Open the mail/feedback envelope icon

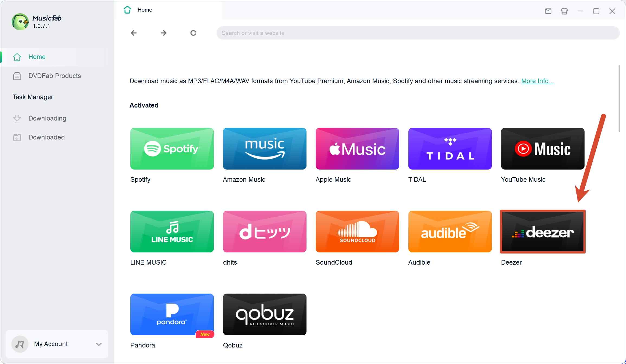[548, 11]
